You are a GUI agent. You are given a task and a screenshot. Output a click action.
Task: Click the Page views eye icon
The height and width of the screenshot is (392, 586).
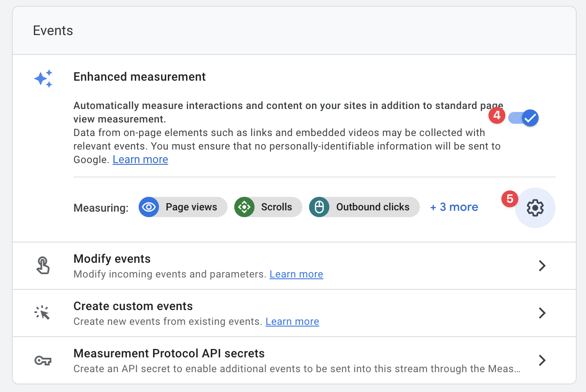pos(149,207)
